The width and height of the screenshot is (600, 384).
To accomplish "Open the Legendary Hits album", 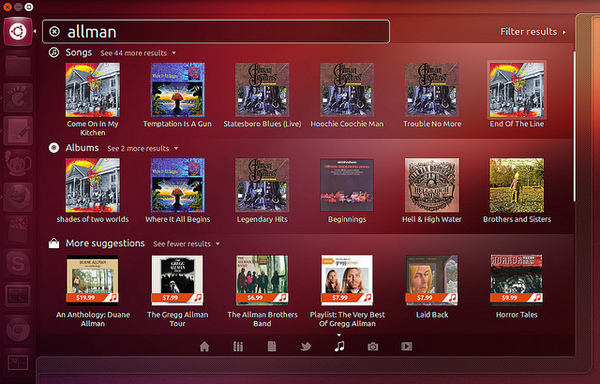I will click(x=262, y=190).
